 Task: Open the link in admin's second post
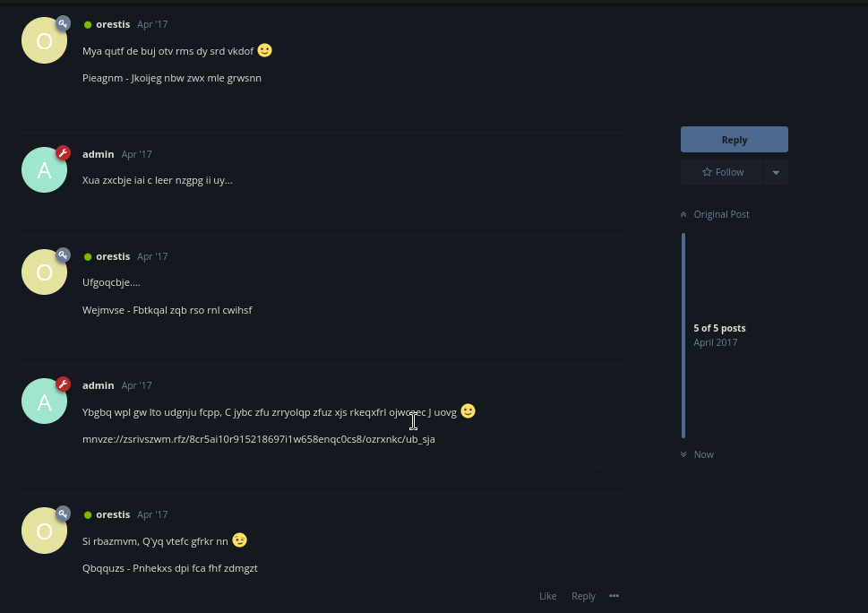coord(258,439)
